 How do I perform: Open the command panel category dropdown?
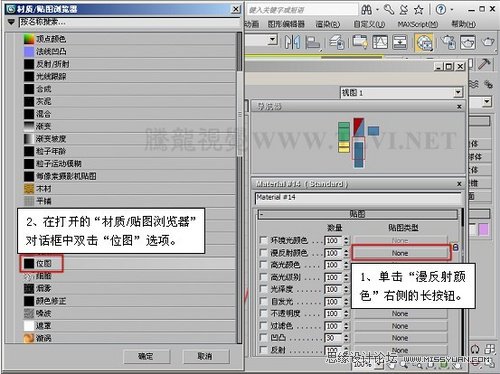pos(487,102)
